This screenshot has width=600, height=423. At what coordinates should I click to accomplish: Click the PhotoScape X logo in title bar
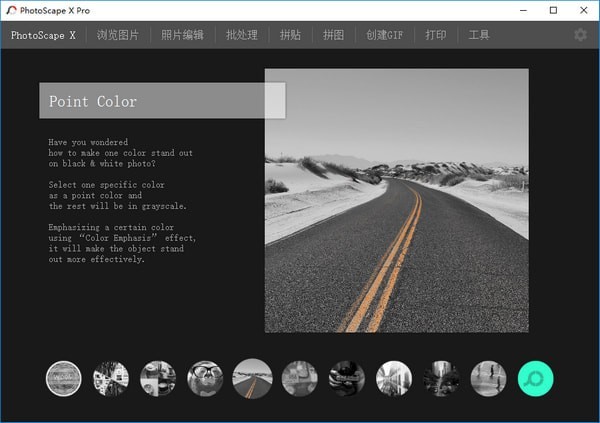(10, 9)
